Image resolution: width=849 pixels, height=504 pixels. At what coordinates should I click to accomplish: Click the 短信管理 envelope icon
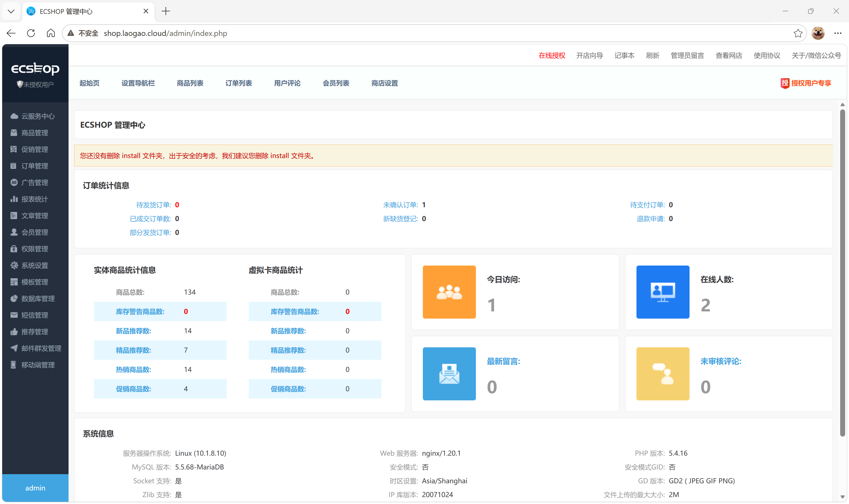(14, 315)
